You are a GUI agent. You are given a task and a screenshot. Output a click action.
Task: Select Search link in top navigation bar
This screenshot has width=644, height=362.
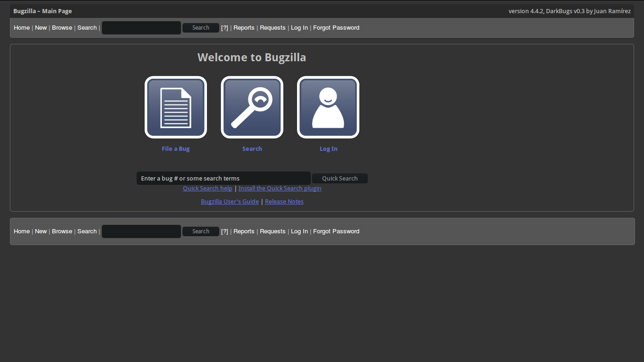tap(87, 28)
